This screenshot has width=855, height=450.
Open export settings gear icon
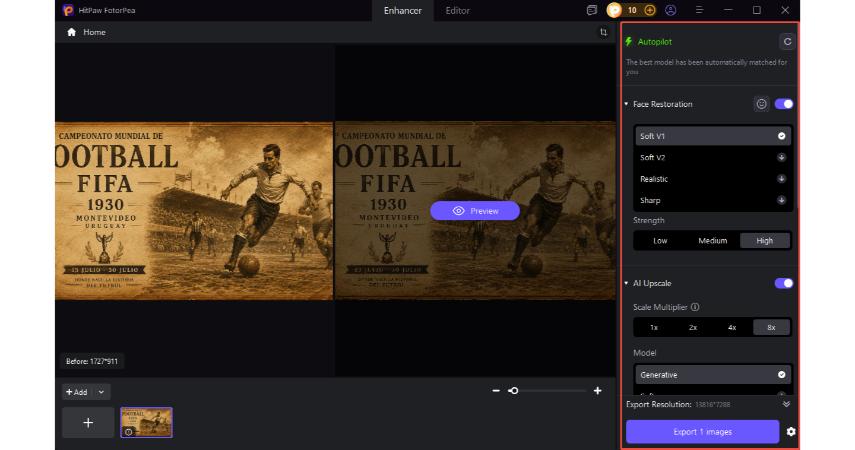coord(791,431)
